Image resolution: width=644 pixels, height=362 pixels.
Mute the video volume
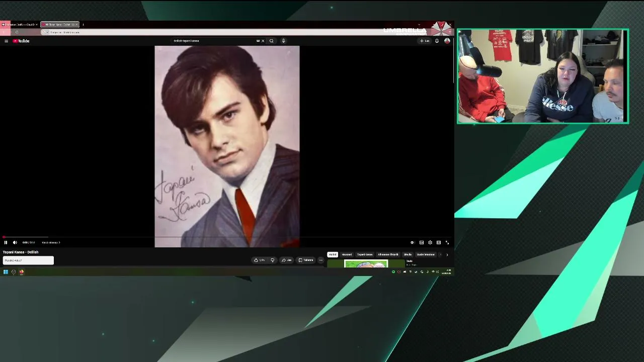(15, 242)
